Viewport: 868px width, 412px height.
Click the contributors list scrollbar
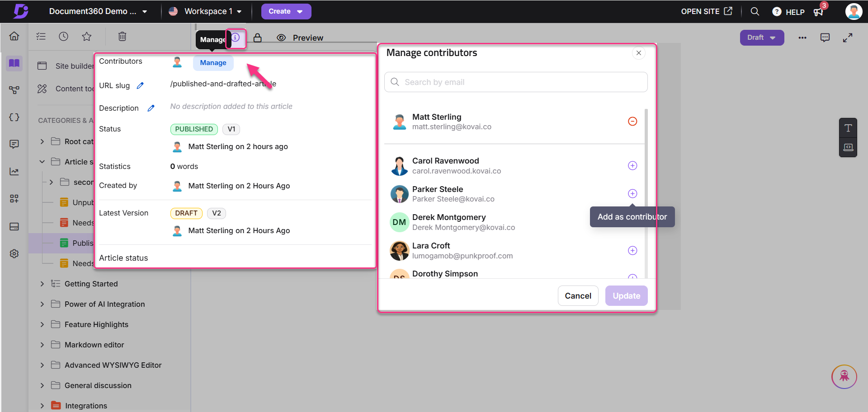tap(646, 193)
